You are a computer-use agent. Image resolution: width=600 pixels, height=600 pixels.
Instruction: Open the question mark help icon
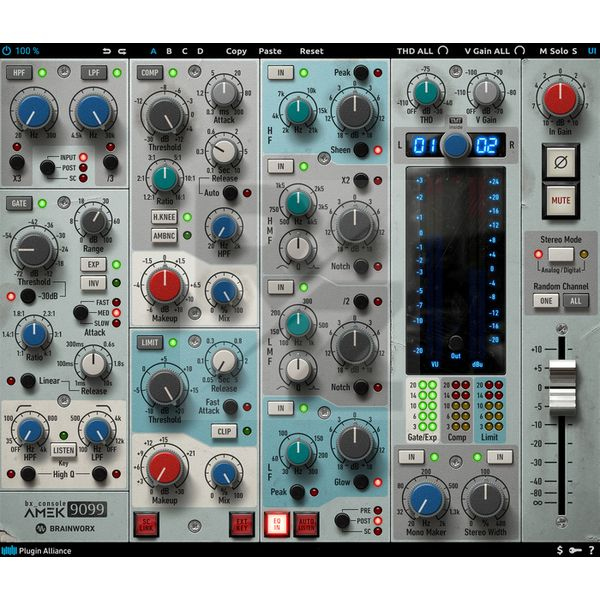click(592, 550)
